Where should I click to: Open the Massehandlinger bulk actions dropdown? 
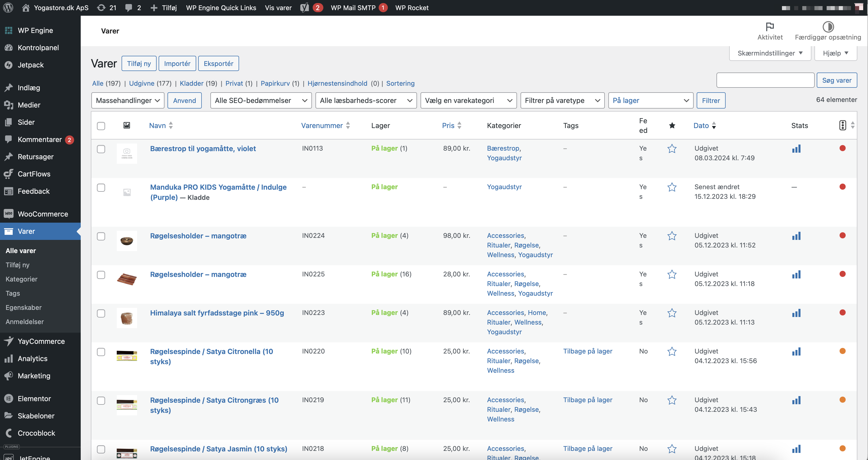tap(127, 100)
